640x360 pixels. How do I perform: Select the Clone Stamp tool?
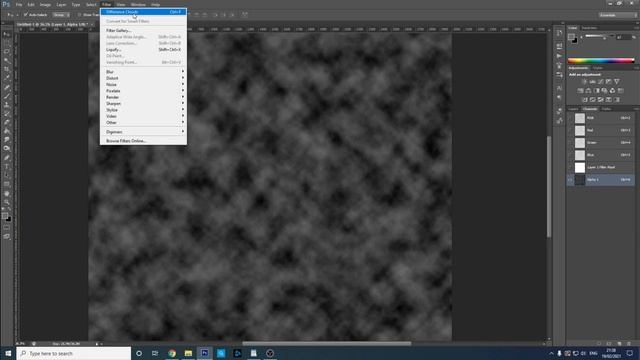point(7,105)
